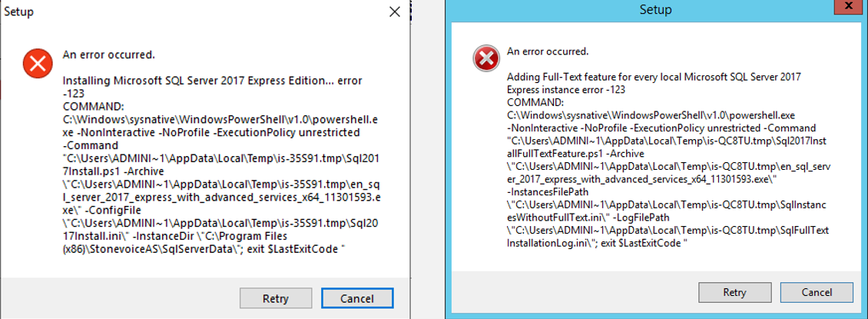The height and width of the screenshot is (319, 868).
Task: Click the red error icon in the Full-Text dialog
Action: click(485, 58)
